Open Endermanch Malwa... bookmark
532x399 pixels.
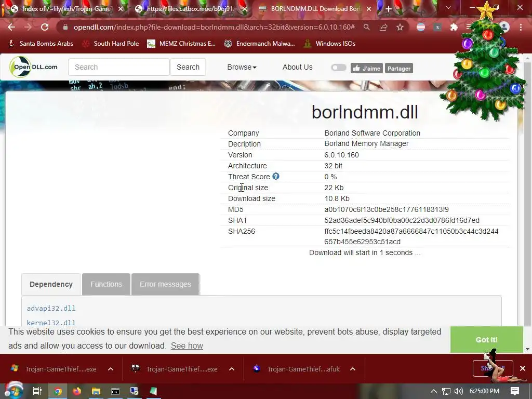pyautogui.click(x=260, y=44)
